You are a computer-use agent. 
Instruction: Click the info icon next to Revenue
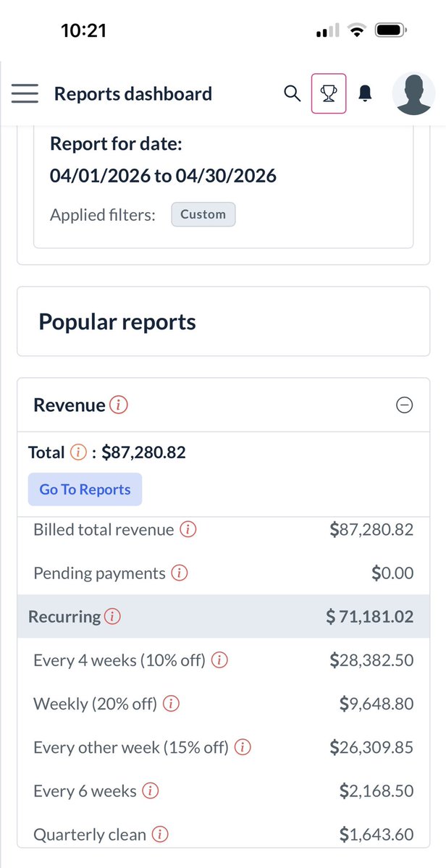coord(120,405)
